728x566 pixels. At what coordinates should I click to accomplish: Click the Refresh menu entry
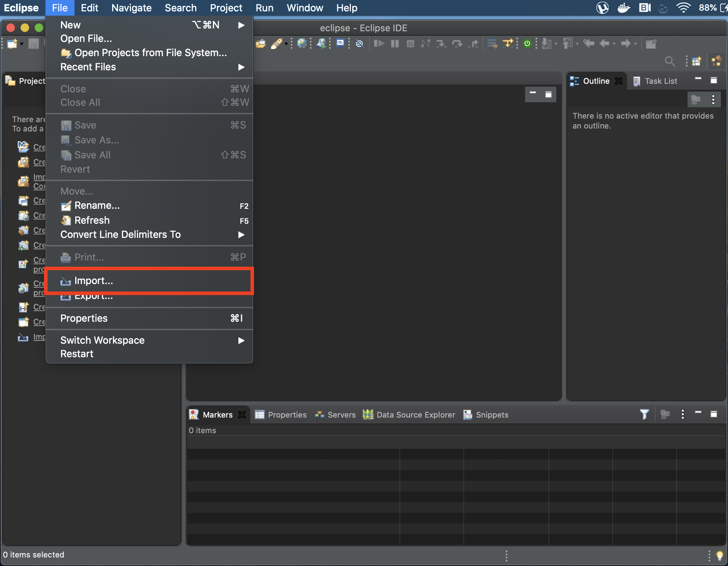[x=92, y=220]
